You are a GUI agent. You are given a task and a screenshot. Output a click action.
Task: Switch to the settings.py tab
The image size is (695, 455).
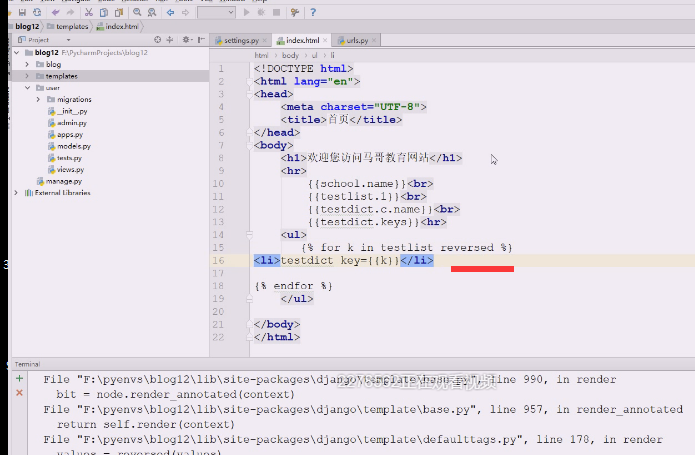[x=241, y=40]
